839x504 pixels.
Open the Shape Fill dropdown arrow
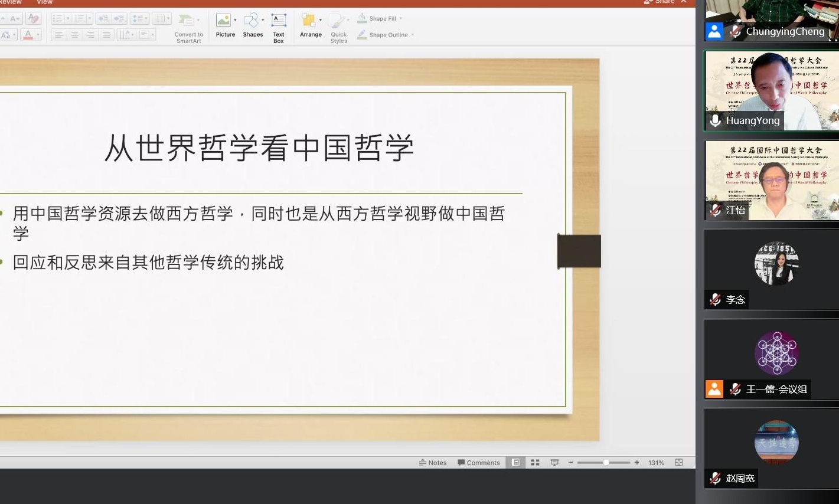[x=401, y=19]
